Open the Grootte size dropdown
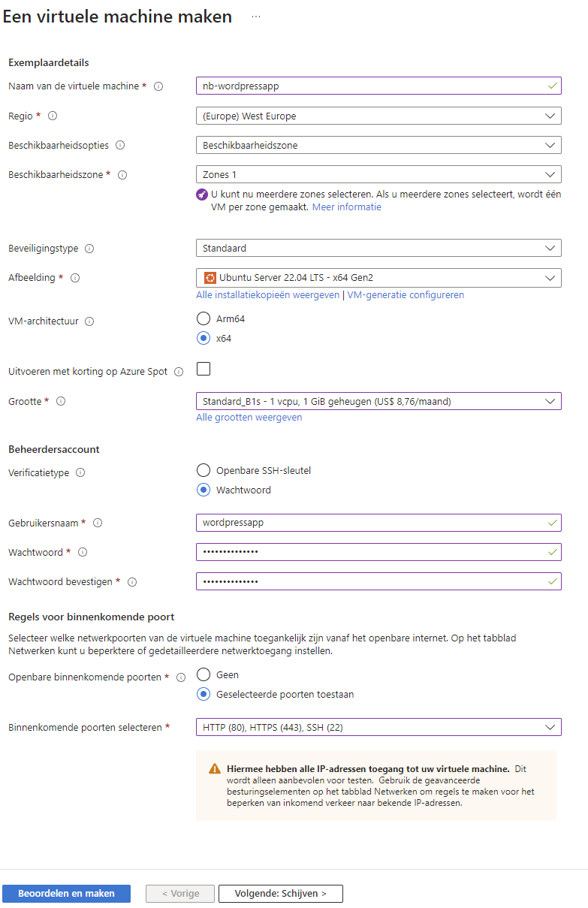 coord(378,401)
